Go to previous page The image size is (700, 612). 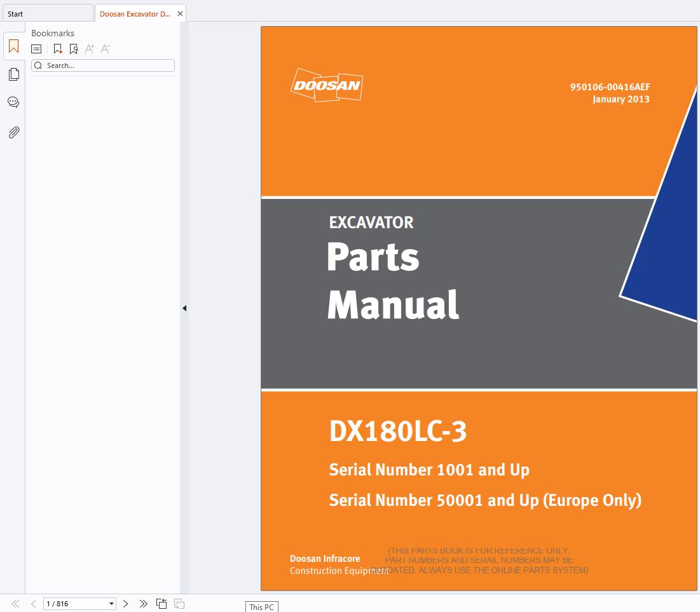(34, 604)
